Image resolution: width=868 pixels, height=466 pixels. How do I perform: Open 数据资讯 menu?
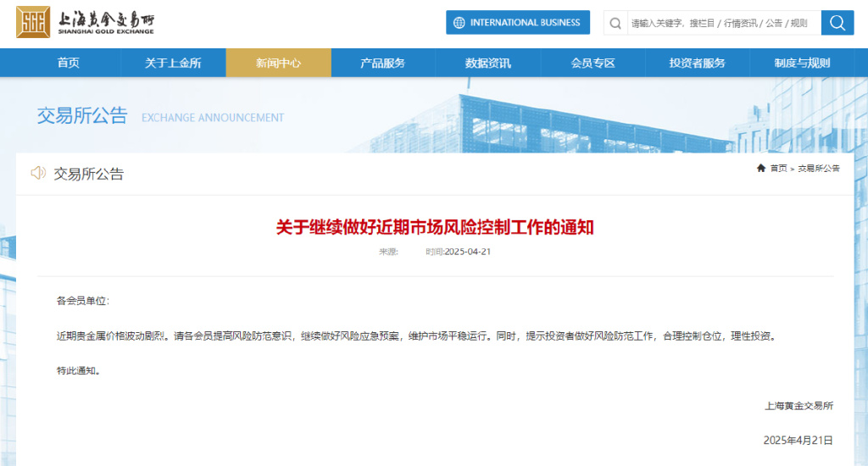click(488, 63)
